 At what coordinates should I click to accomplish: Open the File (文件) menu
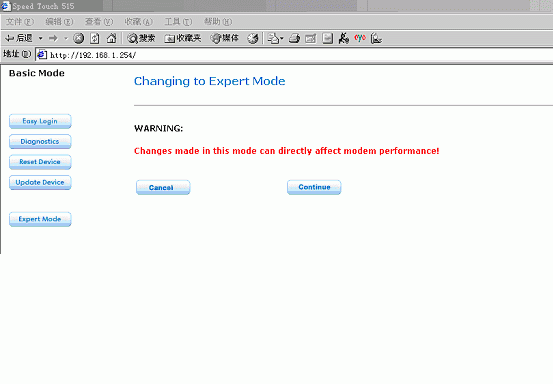click(x=20, y=22)
